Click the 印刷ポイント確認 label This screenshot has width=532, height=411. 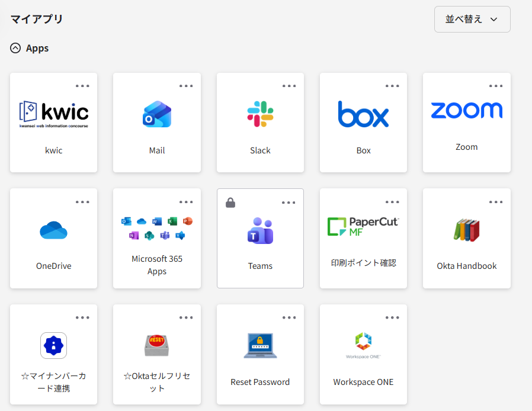(363, 263)
